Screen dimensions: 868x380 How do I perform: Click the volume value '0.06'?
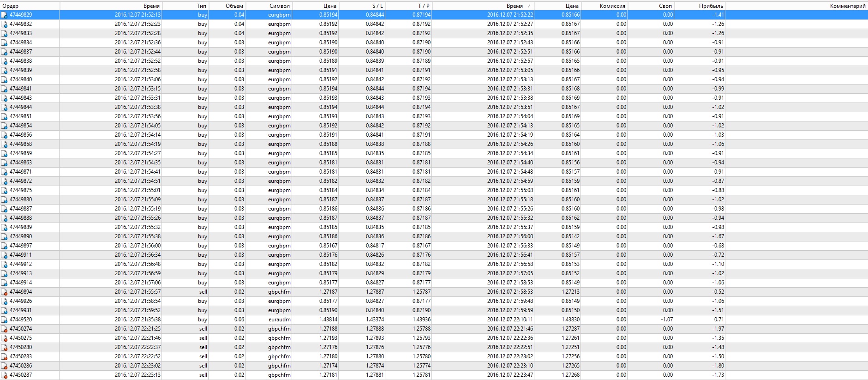[239, 320]
